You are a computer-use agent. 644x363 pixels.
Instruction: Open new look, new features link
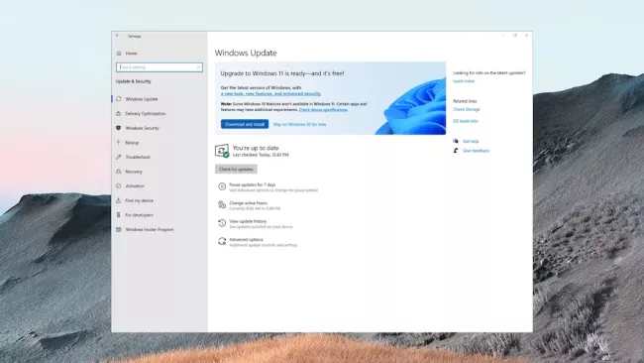tap(270, 94)
